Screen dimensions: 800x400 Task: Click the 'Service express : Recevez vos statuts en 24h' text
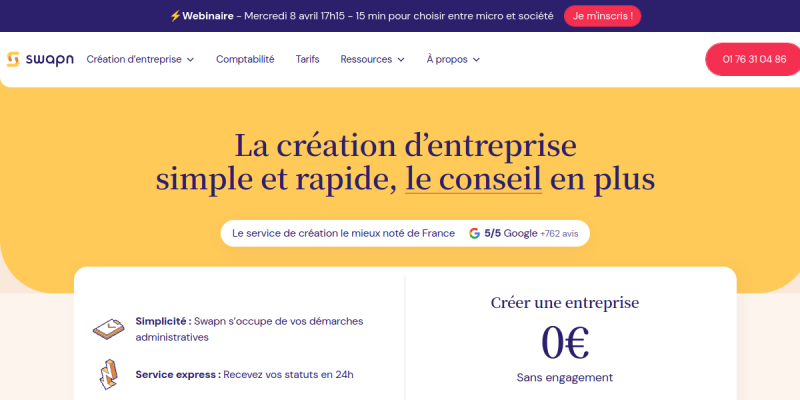point(244,374)
